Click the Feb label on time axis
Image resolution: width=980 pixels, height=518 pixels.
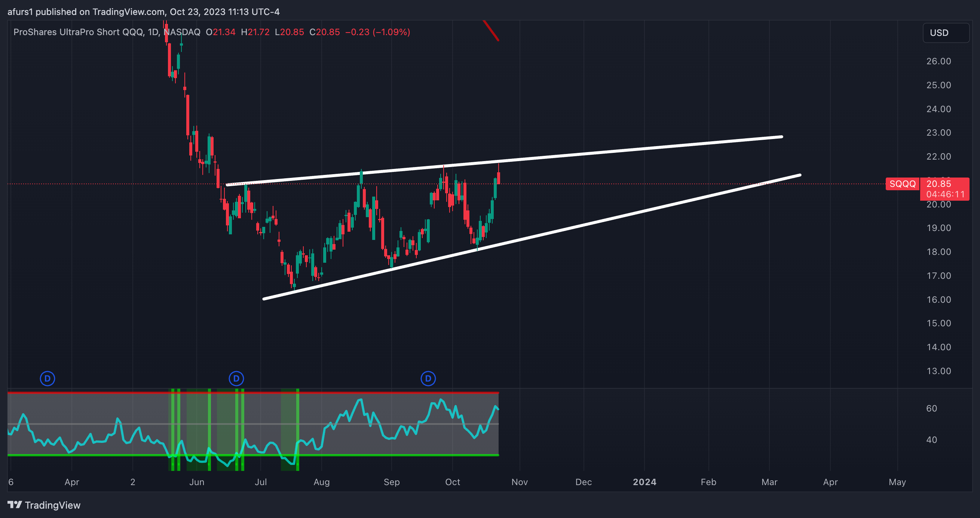[x=708, y=482]
